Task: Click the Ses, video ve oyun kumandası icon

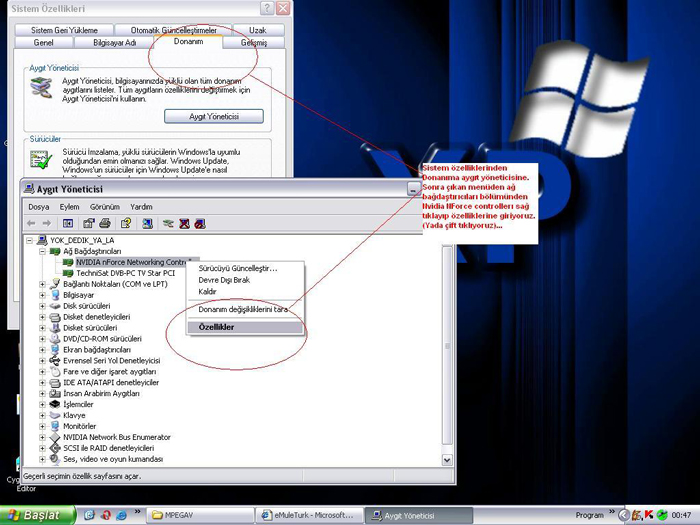Action: [x=55, y=459]
